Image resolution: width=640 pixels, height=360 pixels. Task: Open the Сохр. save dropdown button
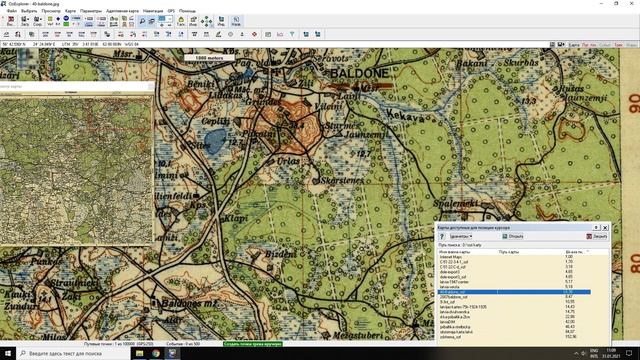click(38, 21)
